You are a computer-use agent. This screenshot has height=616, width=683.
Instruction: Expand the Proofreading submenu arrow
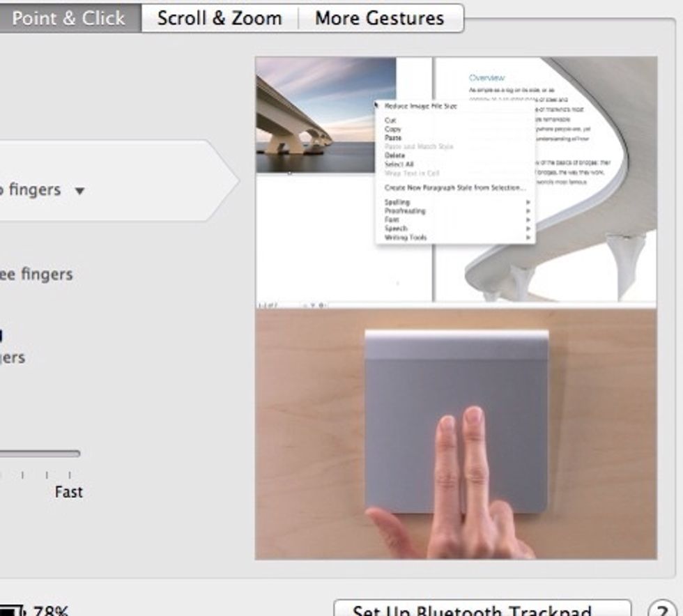click(x=529, y=212)
